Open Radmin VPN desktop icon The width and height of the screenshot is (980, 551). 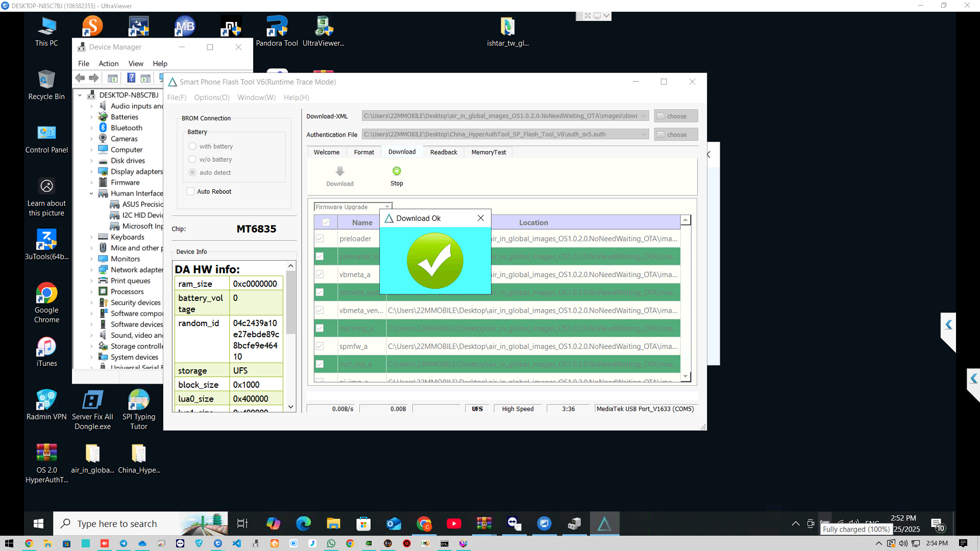point(46,400)
